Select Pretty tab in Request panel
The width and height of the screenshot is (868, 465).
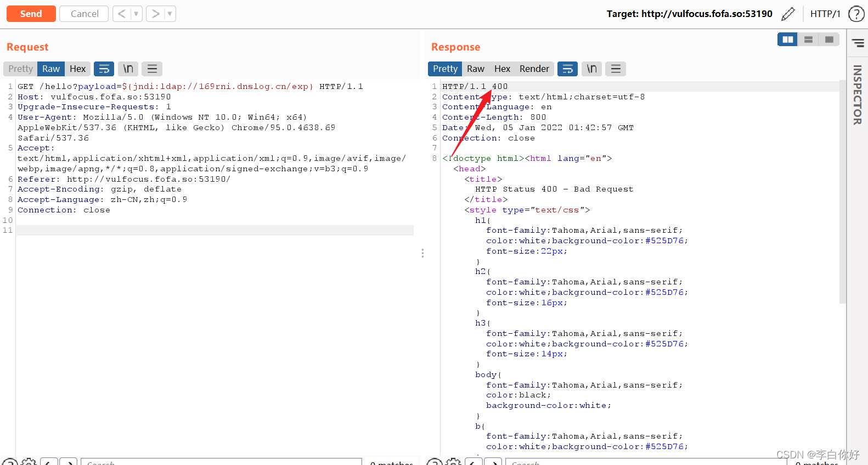[21, 69]
